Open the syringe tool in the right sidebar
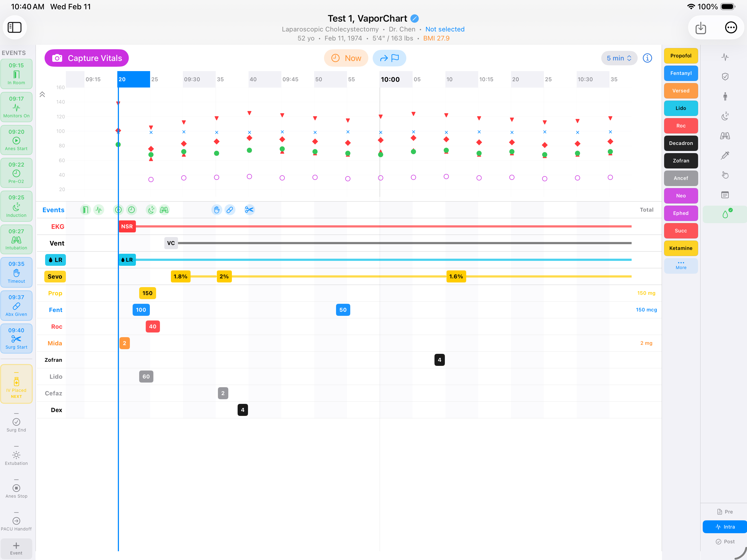Screen dimensions: 747x560 (x=725, y=156)
